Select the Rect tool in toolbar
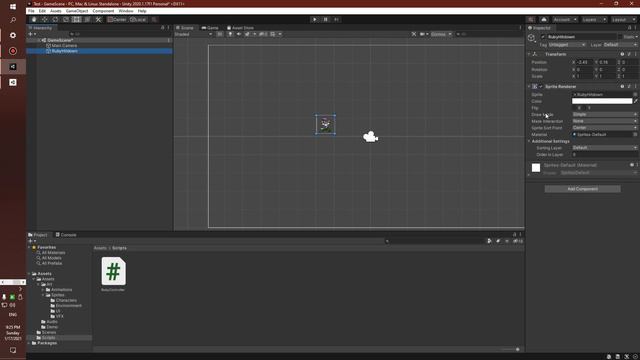Screen dimensions: 640x360 [76, 20]
